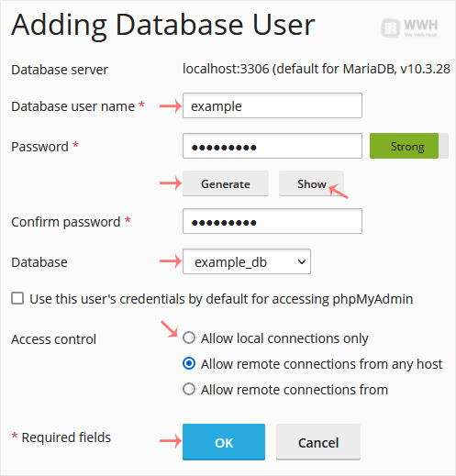Generate a random password

[226, 183]
